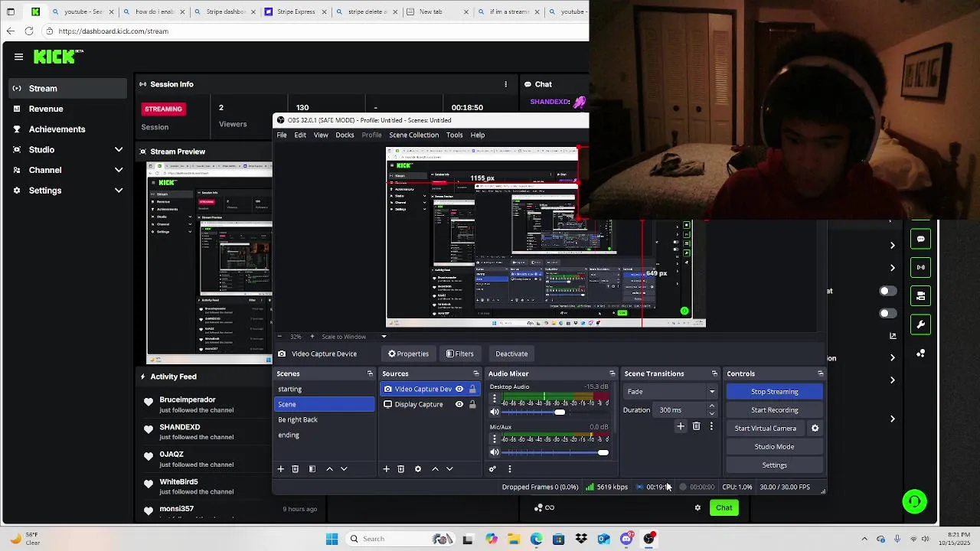This screenshot has height=551, width=980.
Task: Select 'Be right Back' scene
Action: [325, 419]
